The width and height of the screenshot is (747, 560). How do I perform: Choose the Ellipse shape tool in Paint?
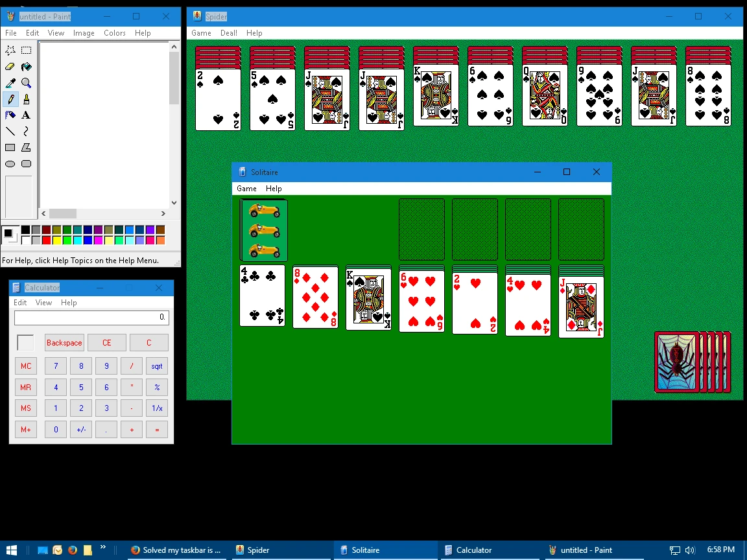coord(10,164)
